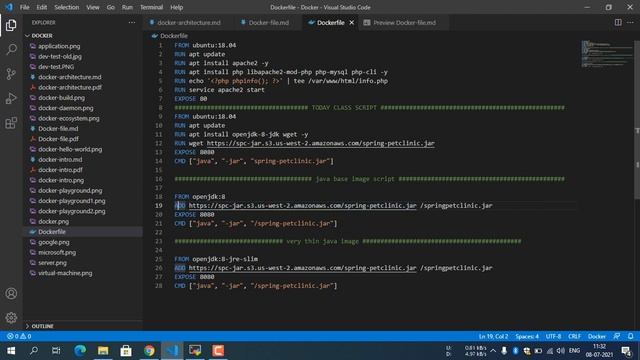Open application.png in explorer
The height and width of the screenshot is (360, 640).
59,46
